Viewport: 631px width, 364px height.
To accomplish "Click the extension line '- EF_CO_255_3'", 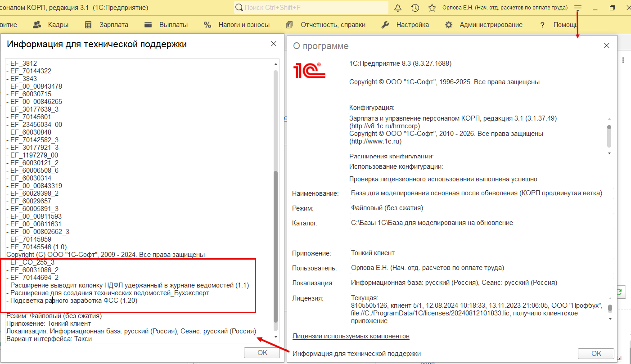I will (31, 262).
